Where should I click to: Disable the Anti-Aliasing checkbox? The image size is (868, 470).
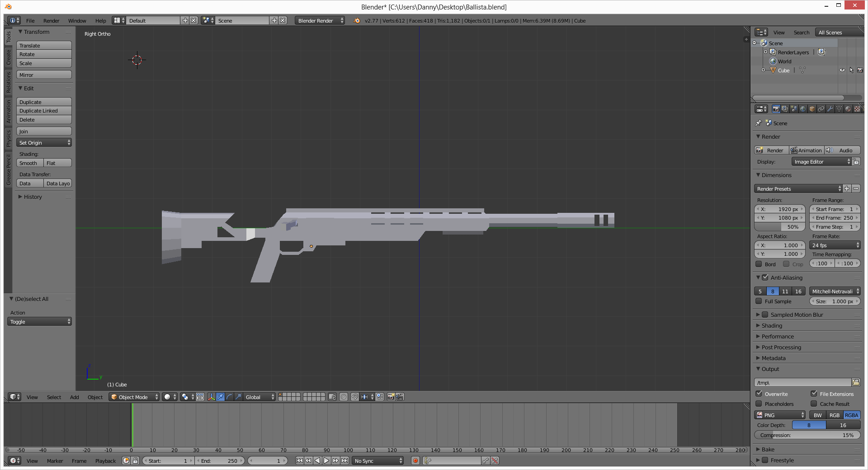[765, 278]
